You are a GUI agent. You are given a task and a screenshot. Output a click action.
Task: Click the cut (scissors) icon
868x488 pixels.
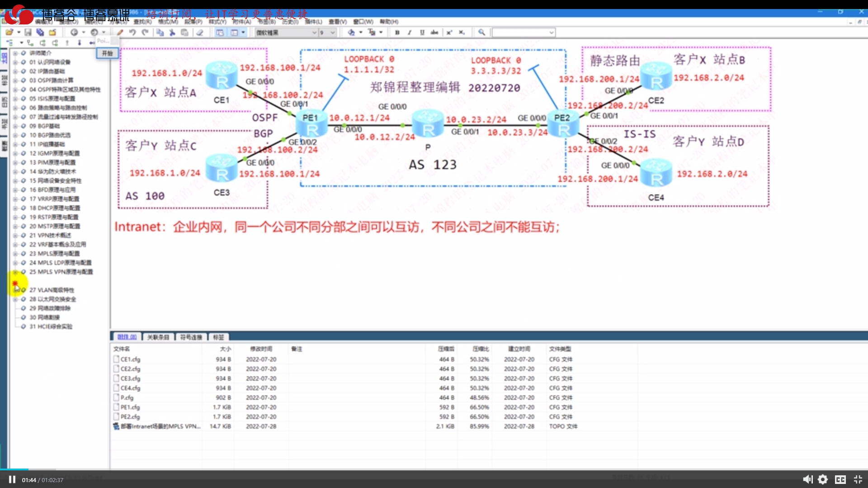coord(172,32)
